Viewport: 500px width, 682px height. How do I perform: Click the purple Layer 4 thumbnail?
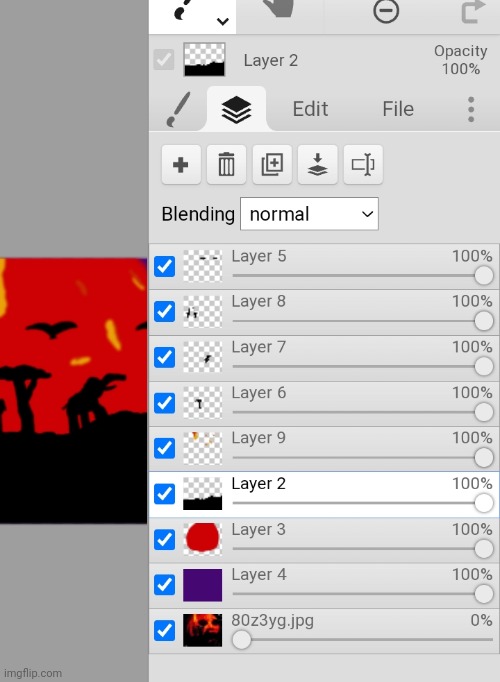[x=203, y=585]
